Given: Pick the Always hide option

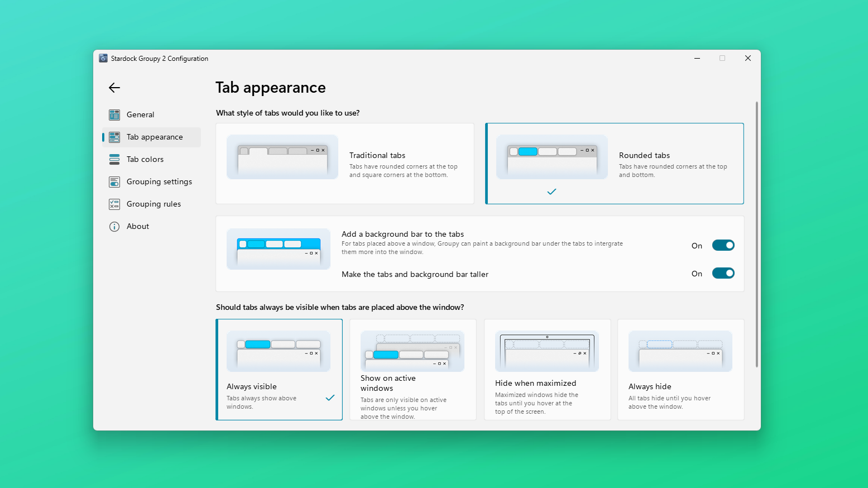Looking at the screenshot, I should 681,370.
